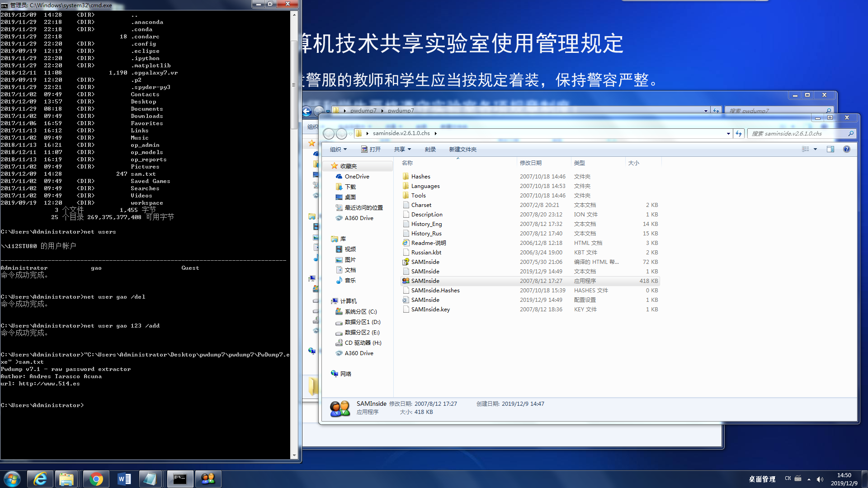The image size is (868, 488).
Task: Select SAMInside.key file
Action: [x=430, y=309]
